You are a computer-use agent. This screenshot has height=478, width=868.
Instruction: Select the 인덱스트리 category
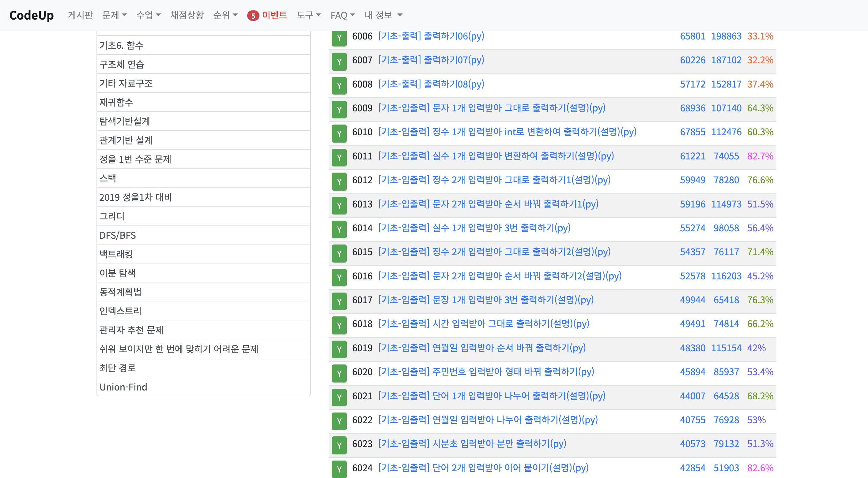pos(203,311)
